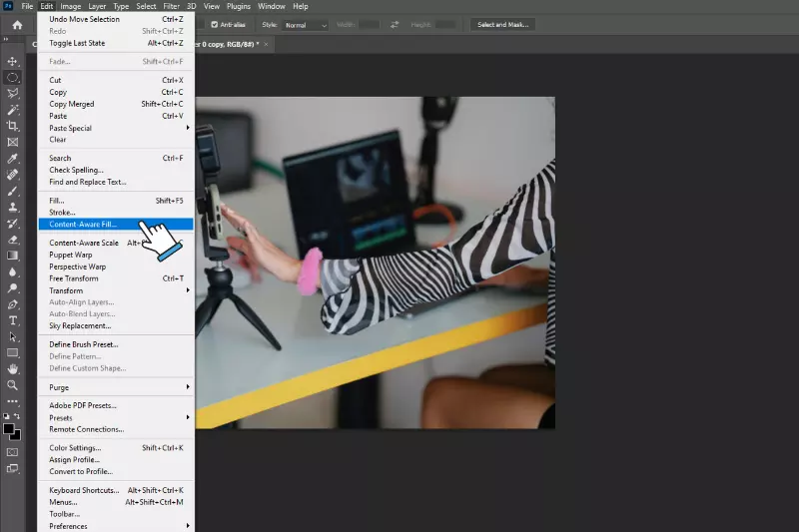The height and width of the screenshot is (532, 799).
Task: Select the Dodge tool
Action: [x=12, y=288]
